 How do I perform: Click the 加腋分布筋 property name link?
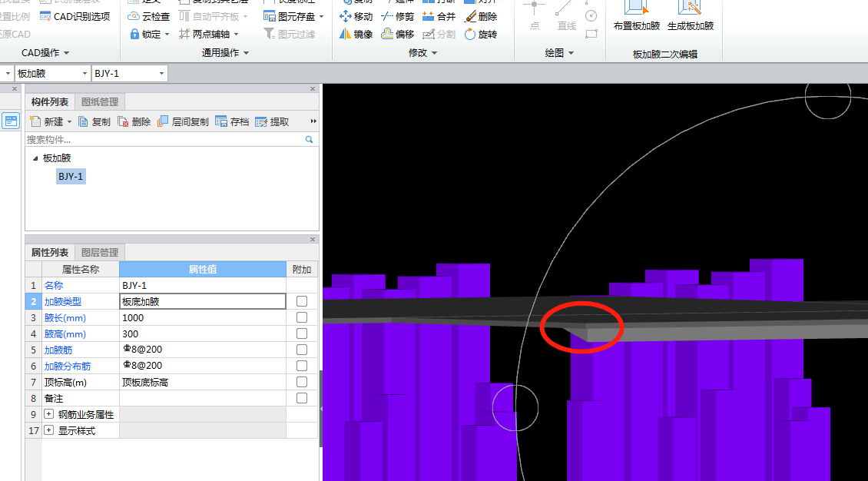(68, 366)
